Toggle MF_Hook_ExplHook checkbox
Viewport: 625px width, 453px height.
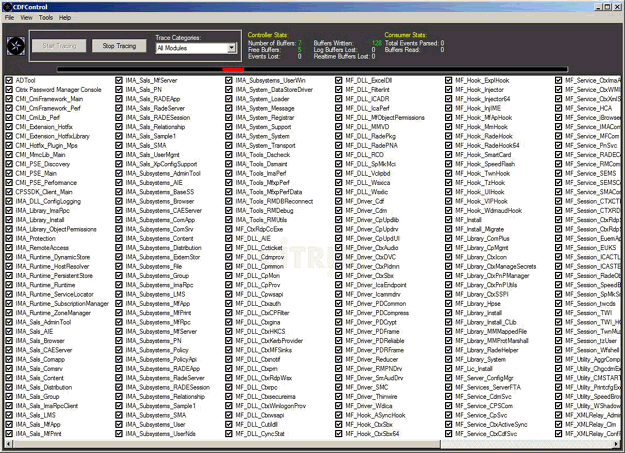[x=449, y=81]
